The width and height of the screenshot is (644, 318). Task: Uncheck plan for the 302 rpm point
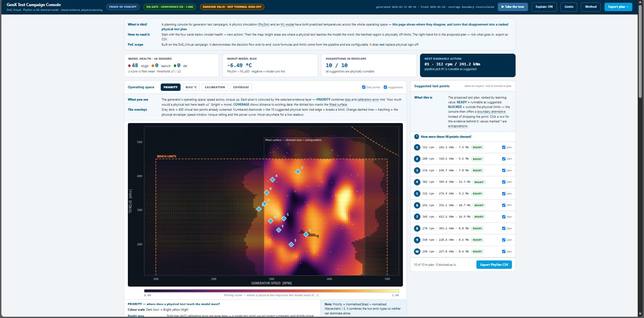coord(503,182)
